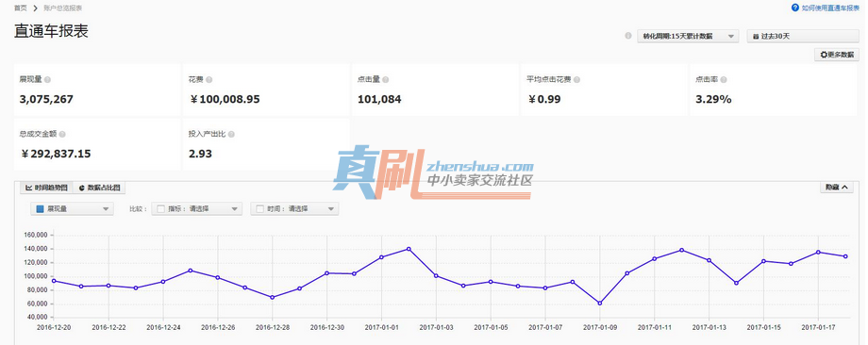Click the calendar icon in 过去30天
Viewport: 868px width, 345px height.
pos(756,37)
